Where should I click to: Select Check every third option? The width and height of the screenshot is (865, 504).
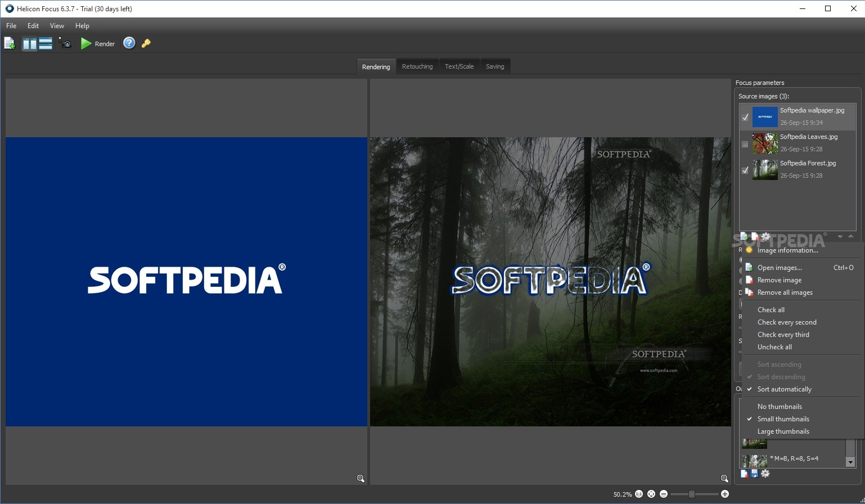pos(802,335)
